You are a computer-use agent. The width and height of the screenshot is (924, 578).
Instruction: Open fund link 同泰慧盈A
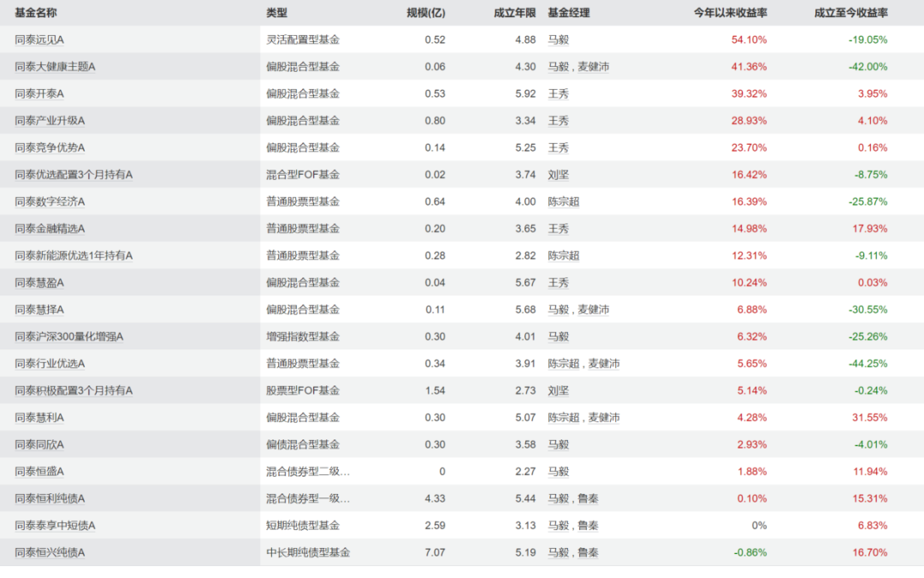39,283
